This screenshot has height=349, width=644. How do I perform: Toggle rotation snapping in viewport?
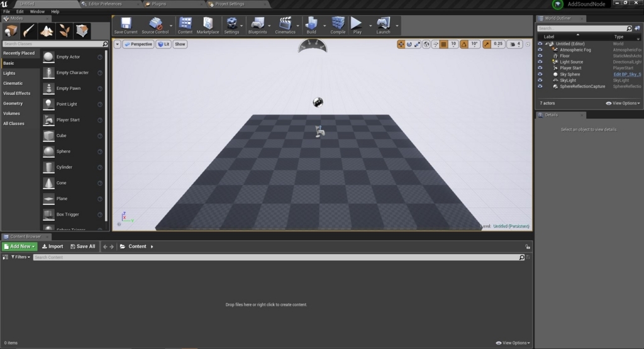pos(464,44)
